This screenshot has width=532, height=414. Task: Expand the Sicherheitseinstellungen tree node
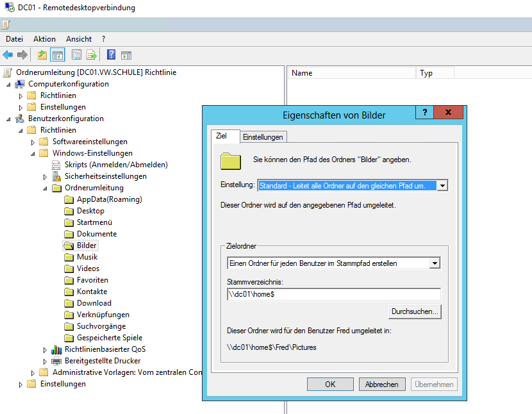tap(46, 176)
